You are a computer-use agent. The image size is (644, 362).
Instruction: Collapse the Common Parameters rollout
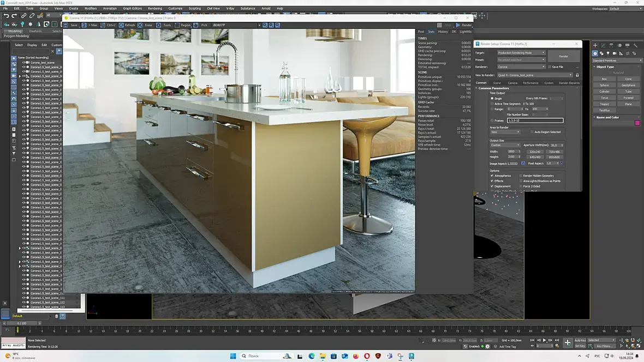pyautogui.click(x=493, y=88)
